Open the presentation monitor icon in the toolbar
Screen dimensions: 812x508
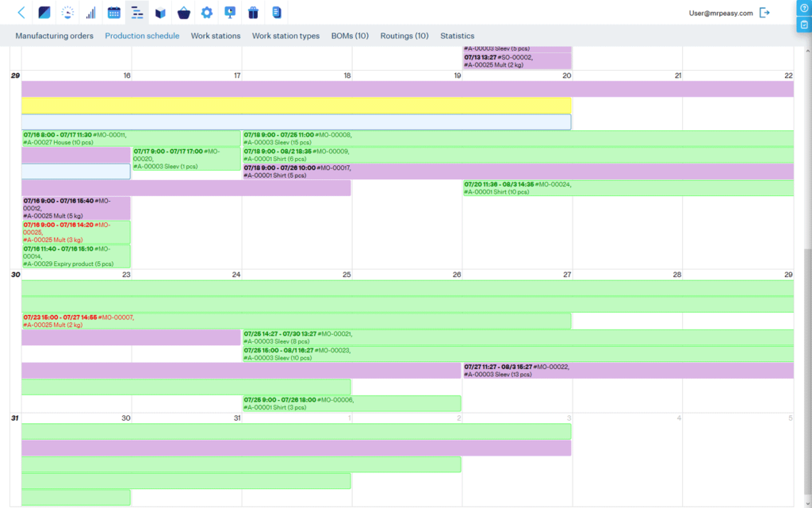(x=229, y=12)
